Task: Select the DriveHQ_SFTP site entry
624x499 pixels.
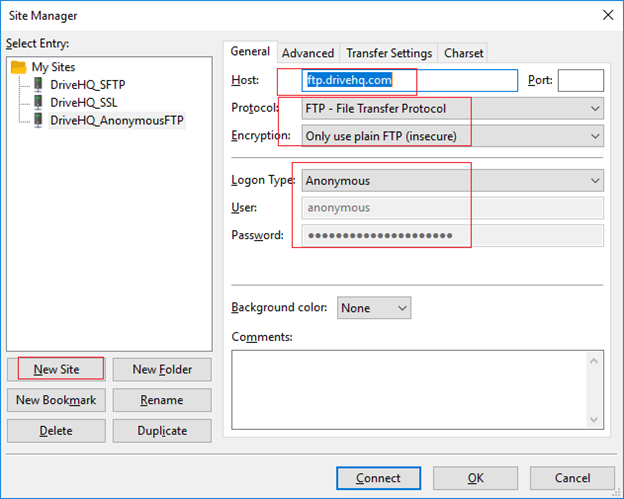Action: pyautogui.click(x=87, y=85)
